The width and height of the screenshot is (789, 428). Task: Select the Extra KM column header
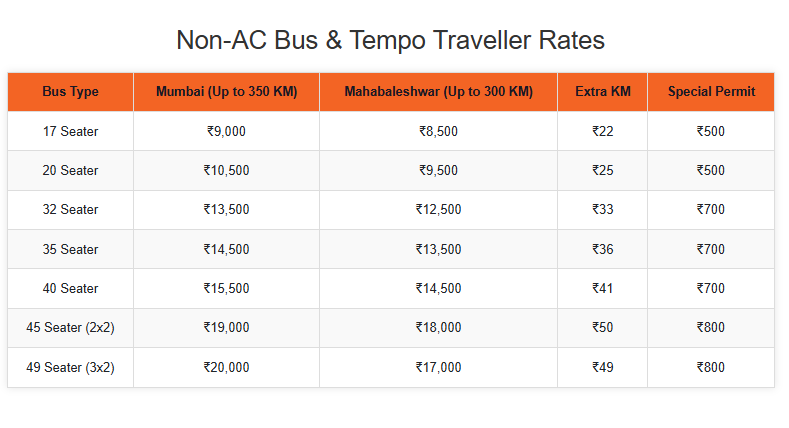pyautogui.click(x=602, y=92)
